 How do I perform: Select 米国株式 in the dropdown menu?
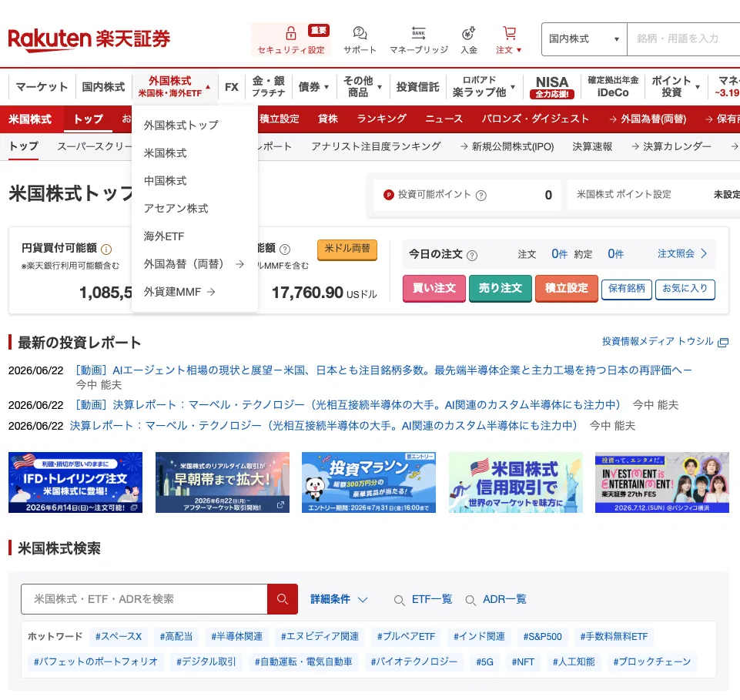coord(166,153)
